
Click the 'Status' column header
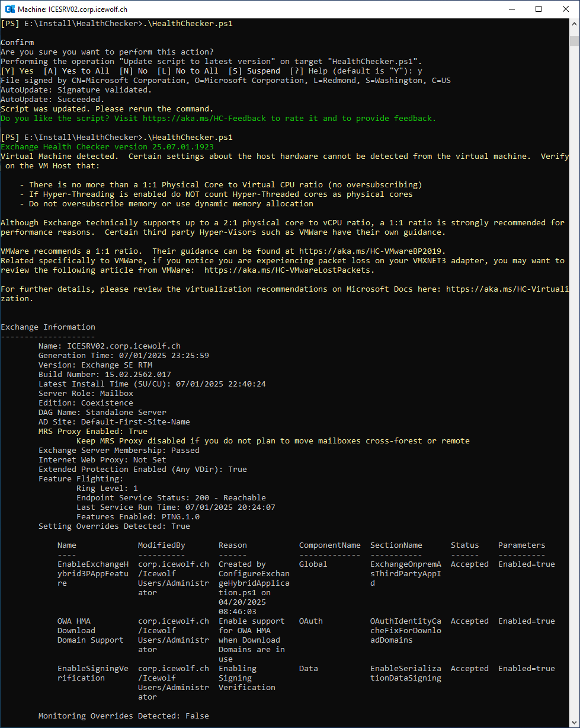[x=465, y=545]
